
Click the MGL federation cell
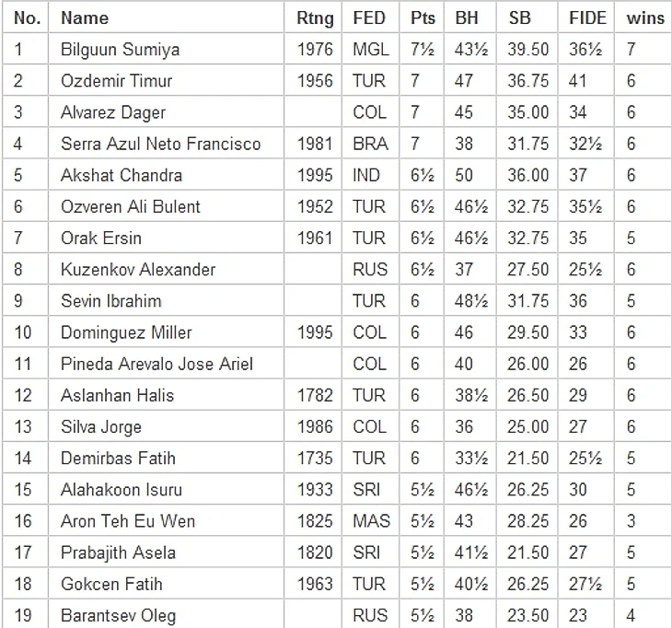371,50
